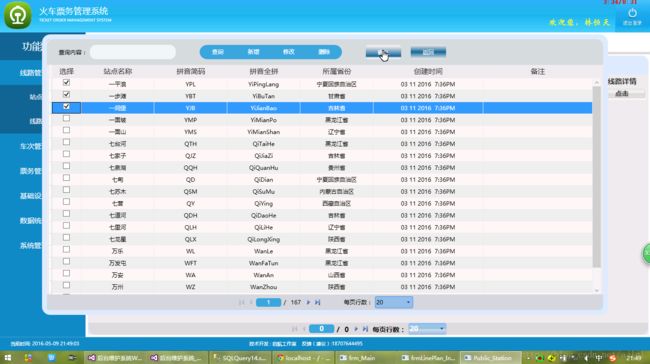Click the railway logo icon in header

(18, 15)
